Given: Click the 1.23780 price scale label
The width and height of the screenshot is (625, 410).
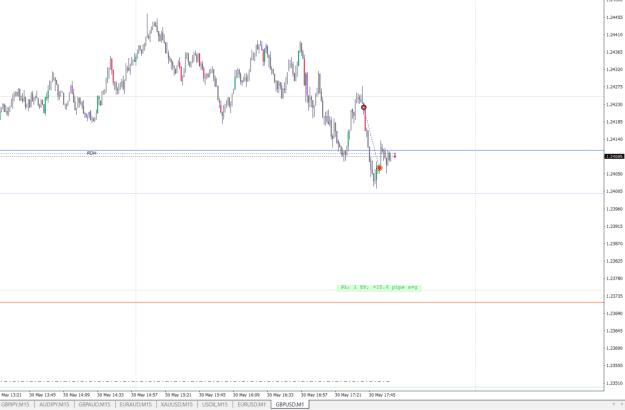Looking at the screenshot, I should (614, 279).
